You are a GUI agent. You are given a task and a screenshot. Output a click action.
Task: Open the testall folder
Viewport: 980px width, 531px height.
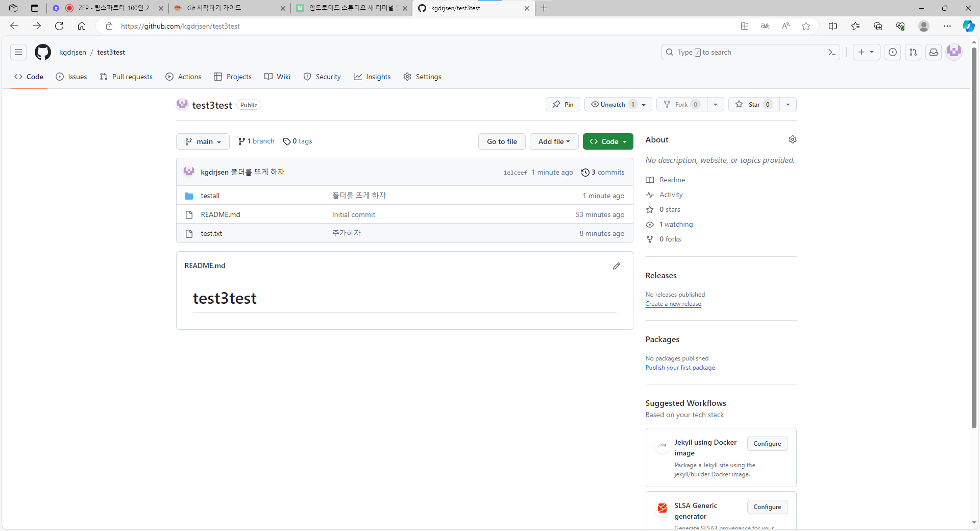pos(210,196)
